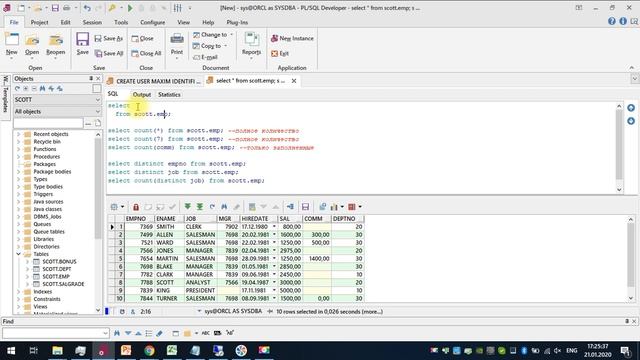Click Find panel binoculars search icon

coord(117,333)
